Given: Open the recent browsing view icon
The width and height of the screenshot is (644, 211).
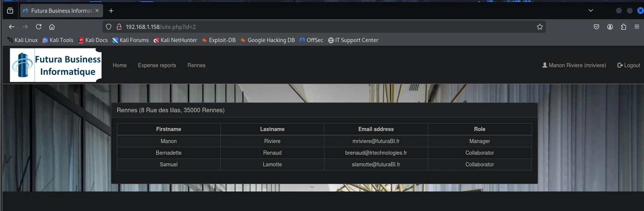Looking at the screenshot, I should tap(10, 11).
